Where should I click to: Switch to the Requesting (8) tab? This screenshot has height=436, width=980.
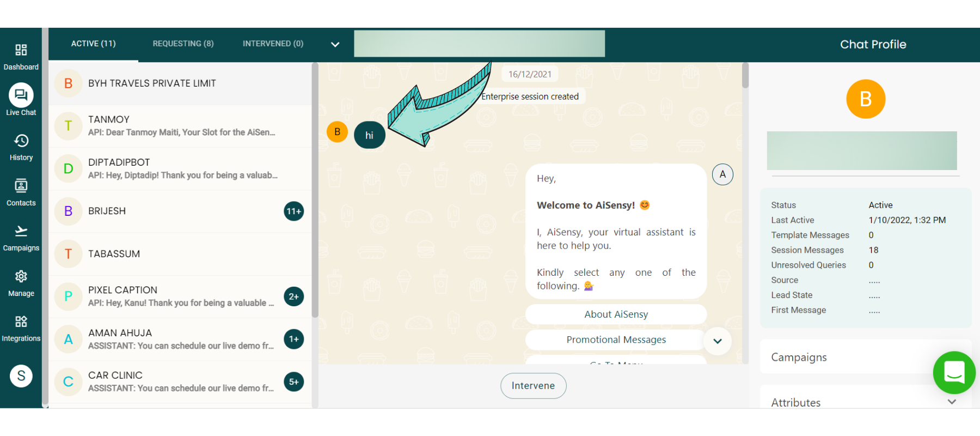[183, 44]
